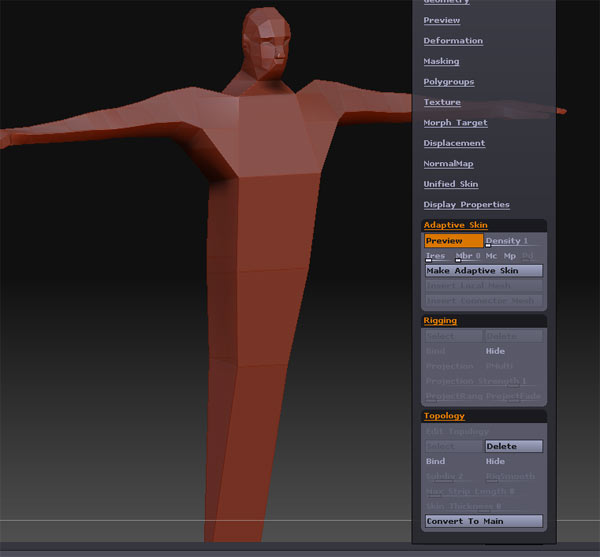Open the Masking sub-palette
Image resolution: width=600 pixels, height=557 pixels.
(441, 61)
